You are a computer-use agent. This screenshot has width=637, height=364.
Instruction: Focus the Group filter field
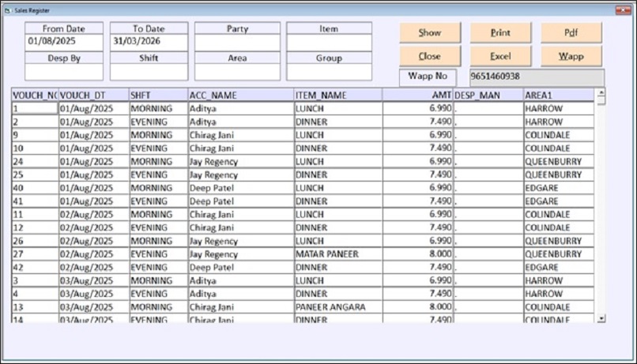pos(329,72)
